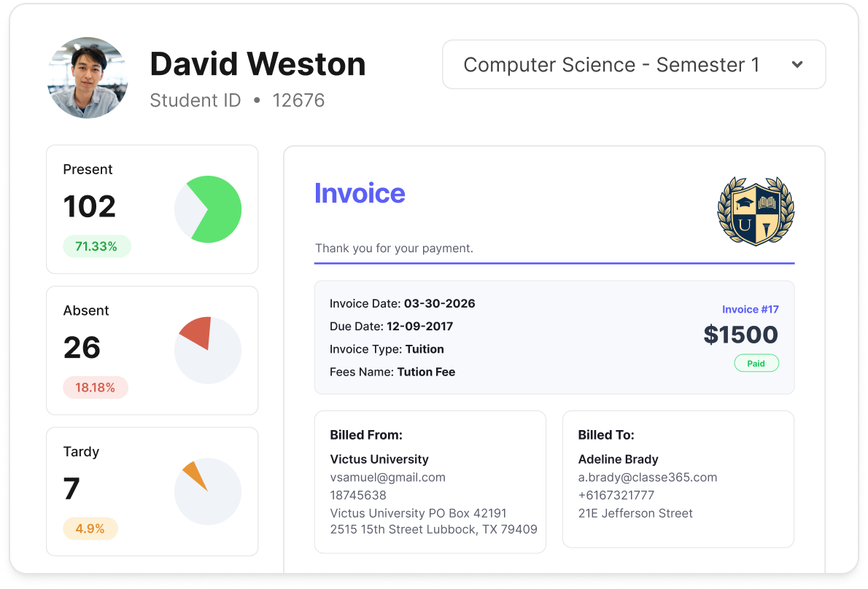Click the student ID number 12676
Image resolution: width=868 pixels, height=589 pixels.
298,100
